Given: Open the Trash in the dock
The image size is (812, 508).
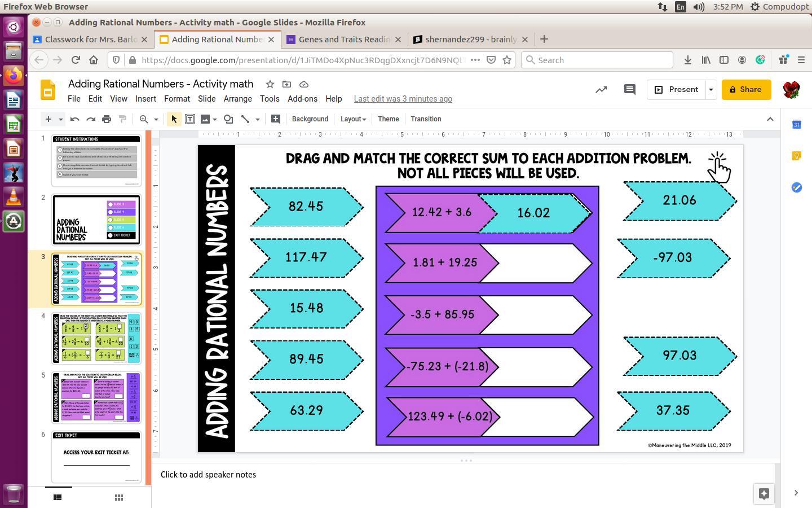Looking at the screenshot, I should (x=14, y=494).
